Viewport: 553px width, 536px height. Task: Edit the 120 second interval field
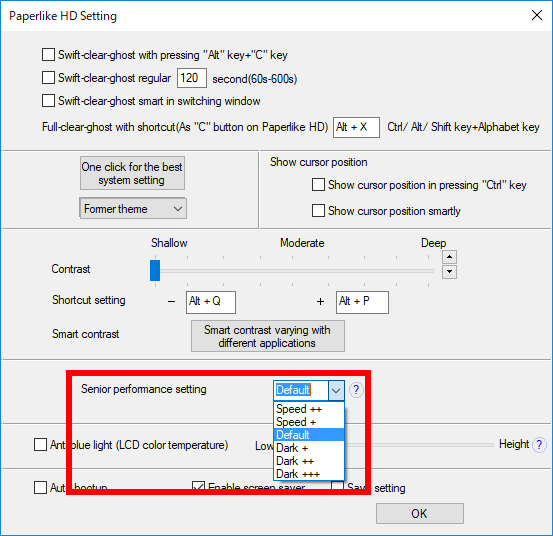tap(192, 78)
